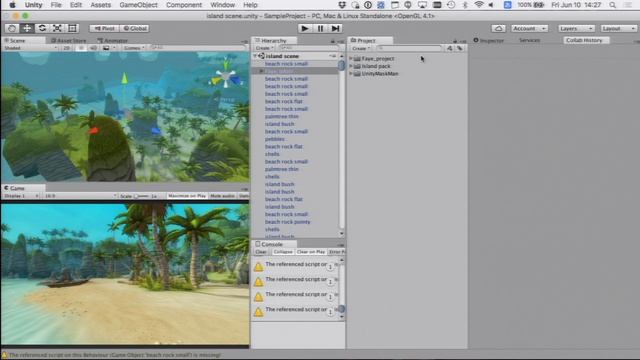Open the Hierarchy Create dropdown

click(x=264, y=48)
